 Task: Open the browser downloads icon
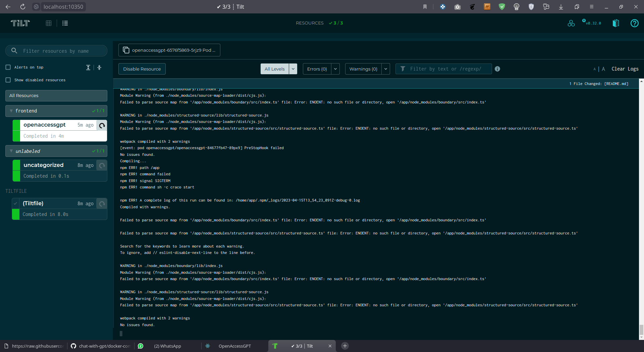pos(561,7)
